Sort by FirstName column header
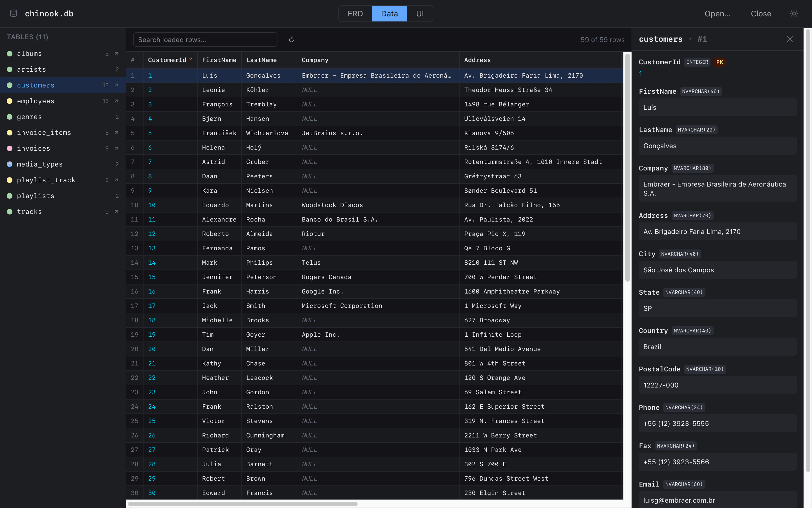 pyautogui.click(x=219, y=60)
